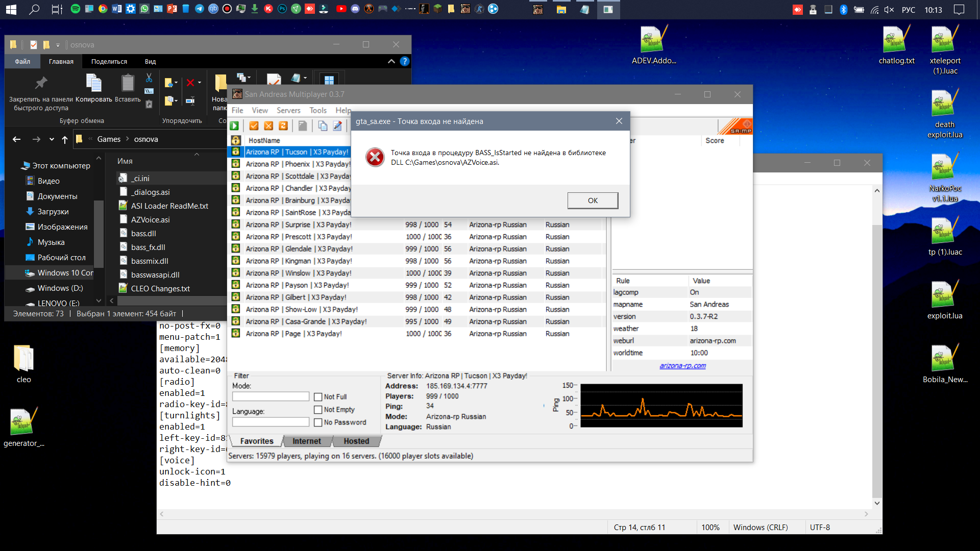Open the arizona-rp.com link in SA-MP
The height and width of the screenshot is (551, 980).
[682, 366]
